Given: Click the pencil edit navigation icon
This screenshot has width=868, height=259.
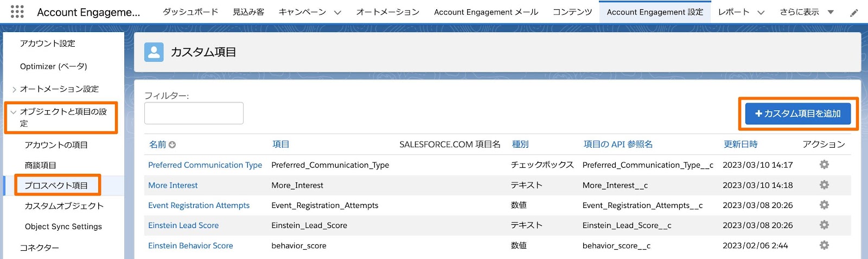Looking at the screenshot, I should coord(854,12).
